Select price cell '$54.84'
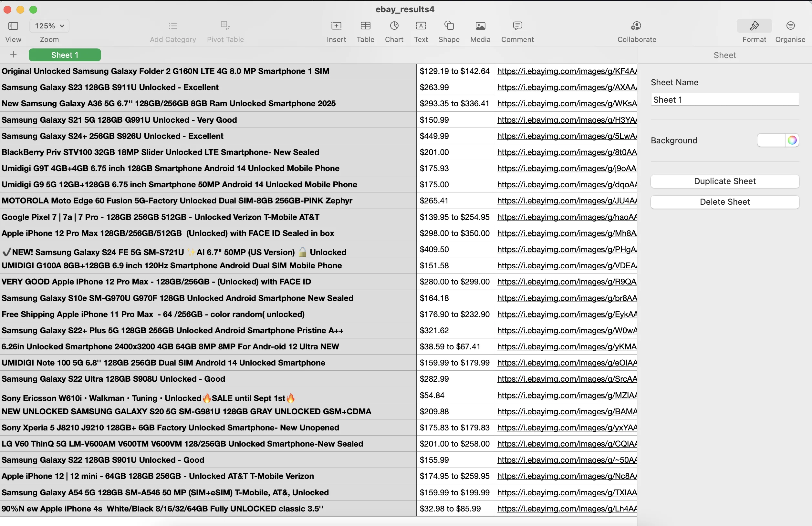812x526 pixels. tap(455, 395)
